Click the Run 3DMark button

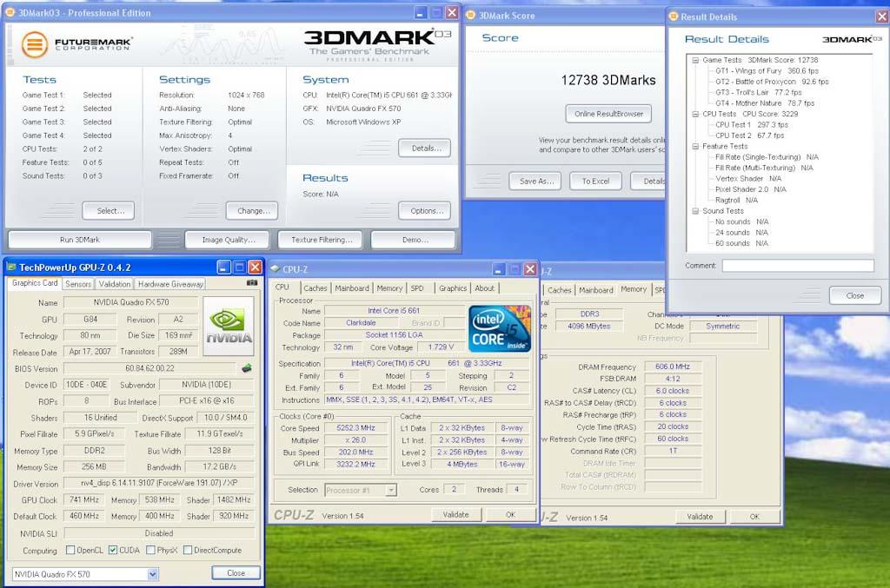80,240
